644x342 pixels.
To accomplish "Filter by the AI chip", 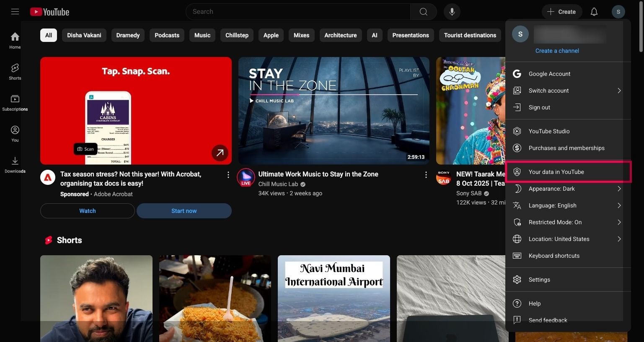I will tap(375, 35).
